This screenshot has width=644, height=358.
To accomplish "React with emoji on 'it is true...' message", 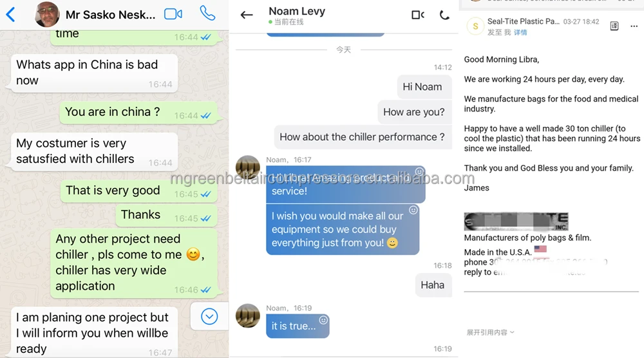I will coord(324,320).
